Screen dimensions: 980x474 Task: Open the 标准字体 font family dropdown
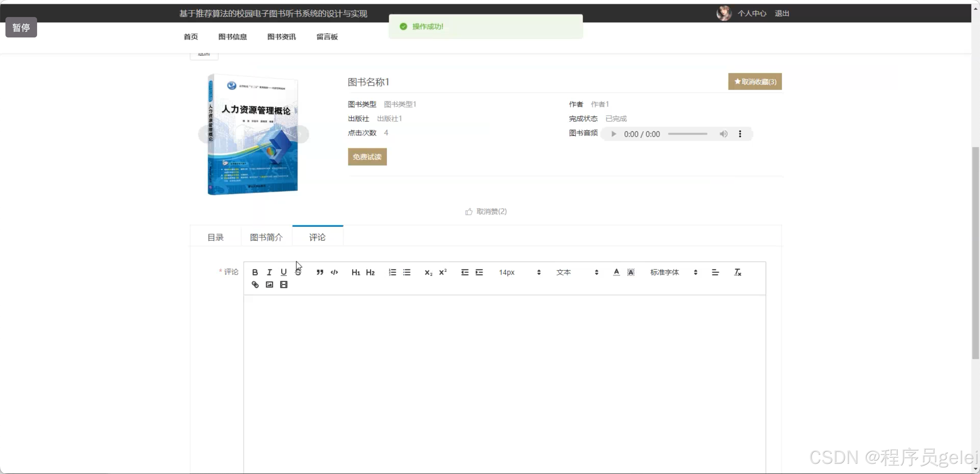tap(673, 272)
